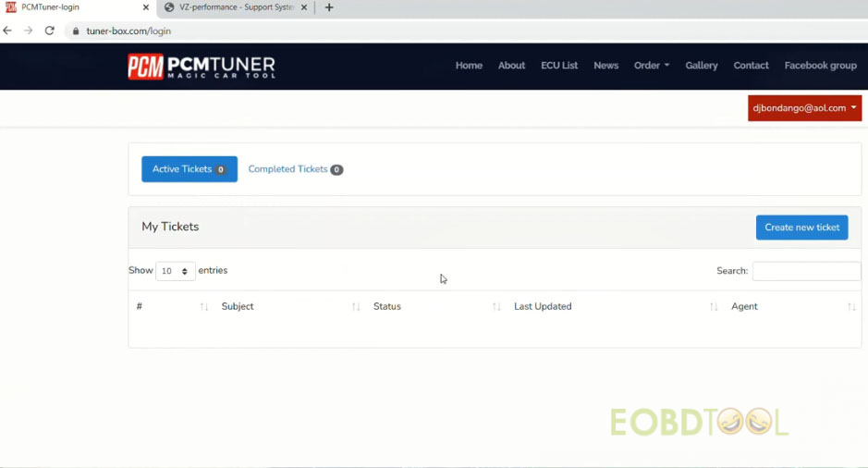
Task: Sort tickets by # column arrows
Action: click(204, 307)
